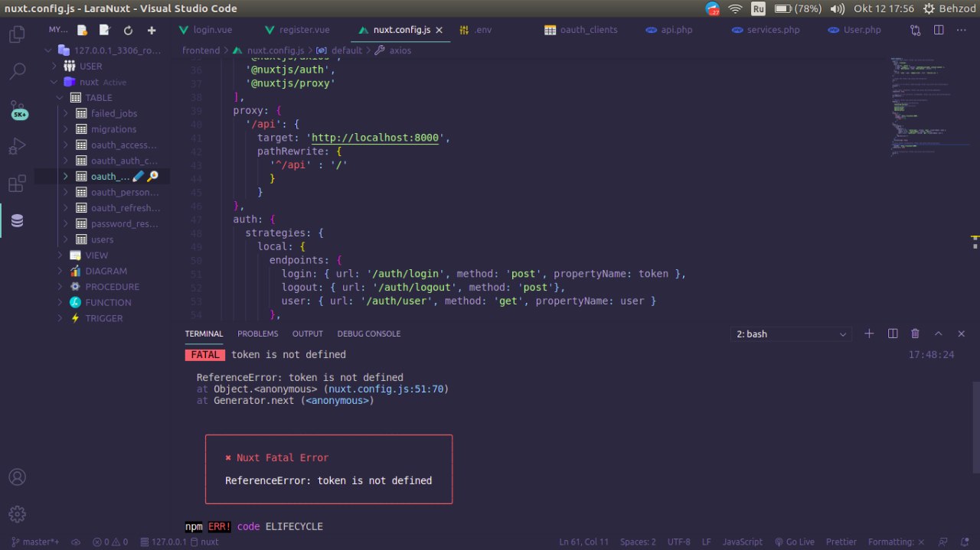
Task: Change the JavaScript language mode
Action: click(x=743, y=542)
